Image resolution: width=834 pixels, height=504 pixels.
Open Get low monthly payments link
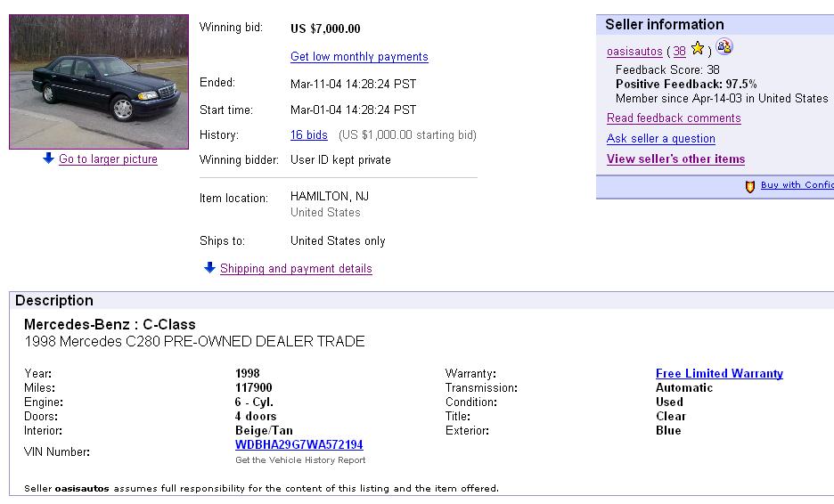pyautogui.click(x=359, y=57)
